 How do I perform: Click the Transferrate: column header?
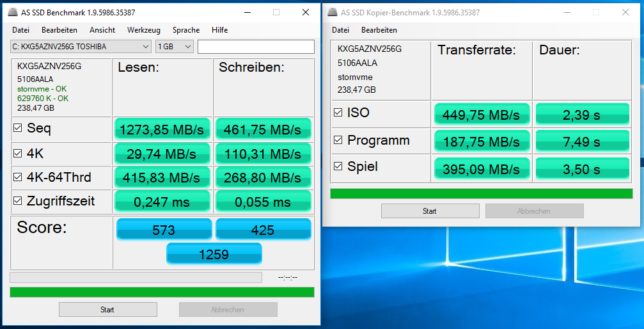476,50
